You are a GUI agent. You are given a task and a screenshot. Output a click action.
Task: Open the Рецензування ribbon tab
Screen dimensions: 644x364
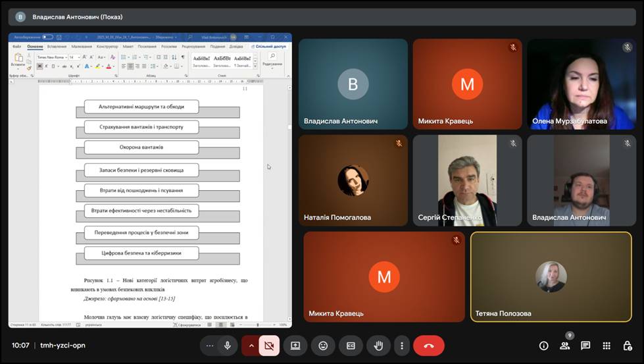[x=193, y=47]
